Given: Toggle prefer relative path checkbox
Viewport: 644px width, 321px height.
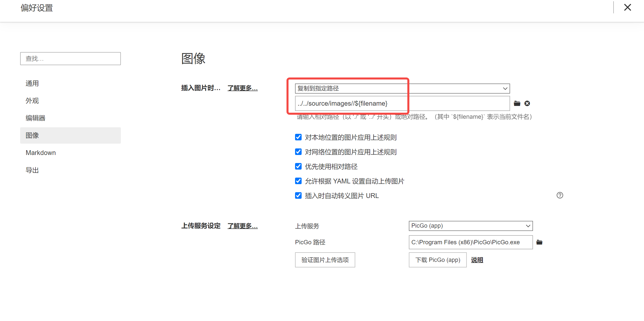Looking at the screenshot, I should 298,167.
